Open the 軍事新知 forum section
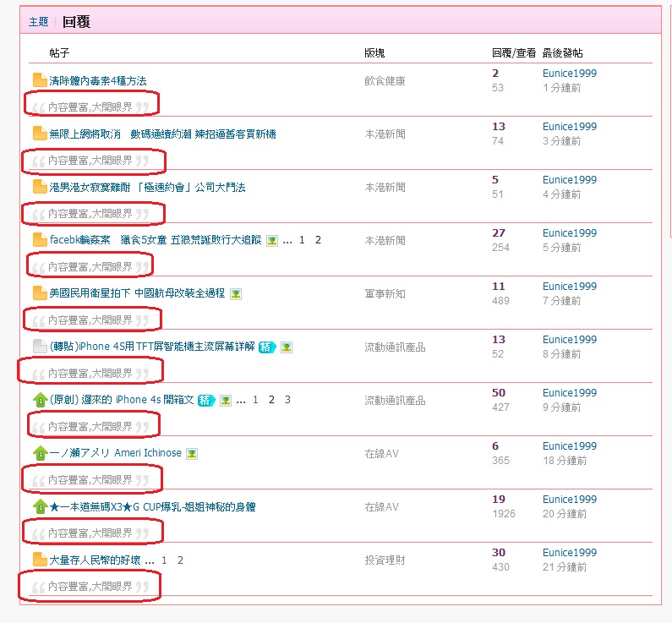The height and width of the screenshot is (623, 672). pos(385,293)
